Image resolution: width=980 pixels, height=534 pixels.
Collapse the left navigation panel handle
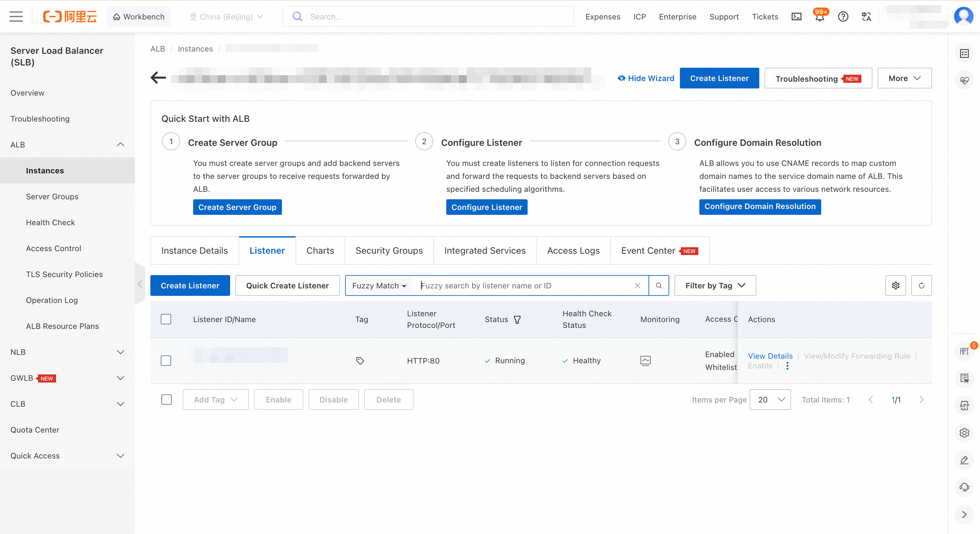point(140,284)
